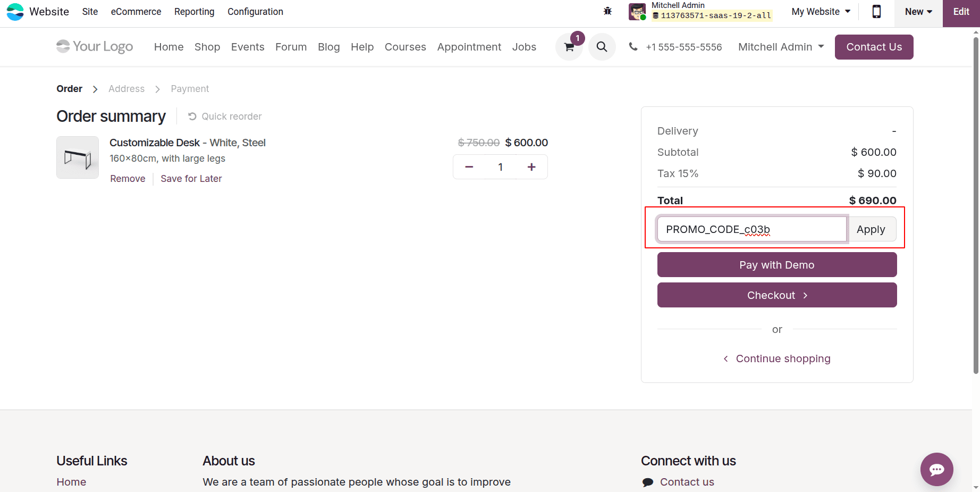Click the Address breadcrumb step

(126, 89)
